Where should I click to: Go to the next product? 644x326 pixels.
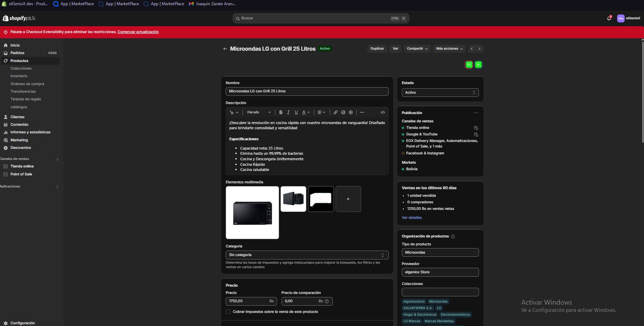point(479,49)
